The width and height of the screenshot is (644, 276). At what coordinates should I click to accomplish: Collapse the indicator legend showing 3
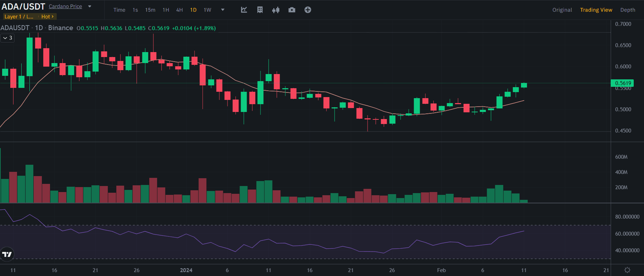[x=7, y=38]
